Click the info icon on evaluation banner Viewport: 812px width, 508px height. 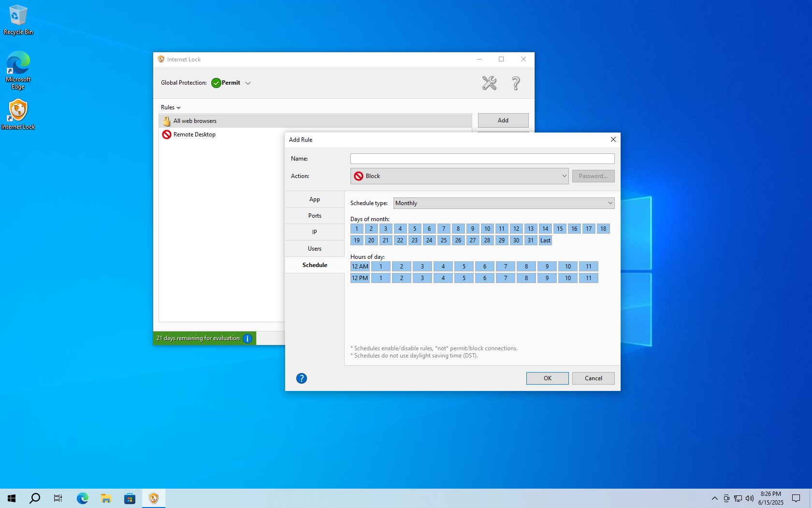tap(247, 338)
